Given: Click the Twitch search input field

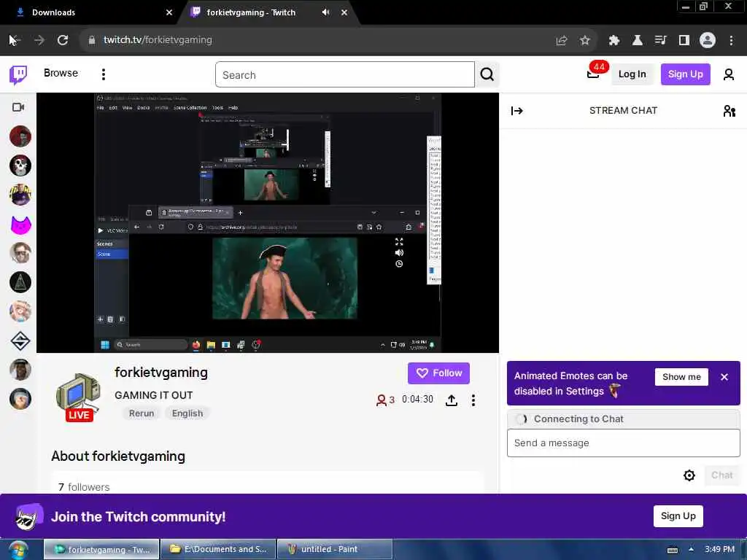Looking at the screenshot, I should (345, 75).
